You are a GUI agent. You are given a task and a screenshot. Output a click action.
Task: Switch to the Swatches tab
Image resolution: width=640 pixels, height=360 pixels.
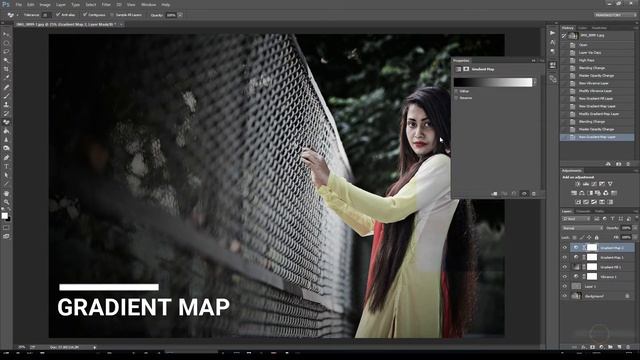point(599,28)
